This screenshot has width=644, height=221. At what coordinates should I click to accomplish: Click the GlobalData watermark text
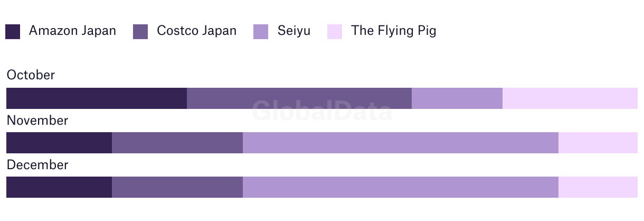(322, 111)
